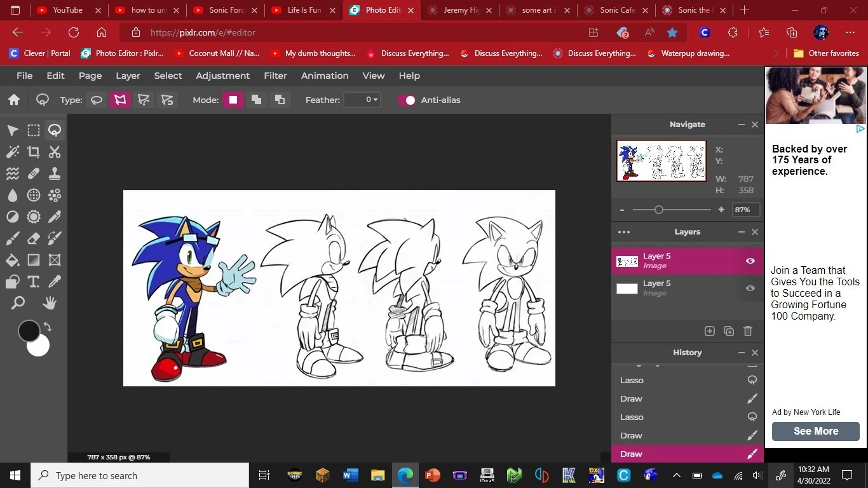Delete the selected layer using the trash icon

[747, 330]
